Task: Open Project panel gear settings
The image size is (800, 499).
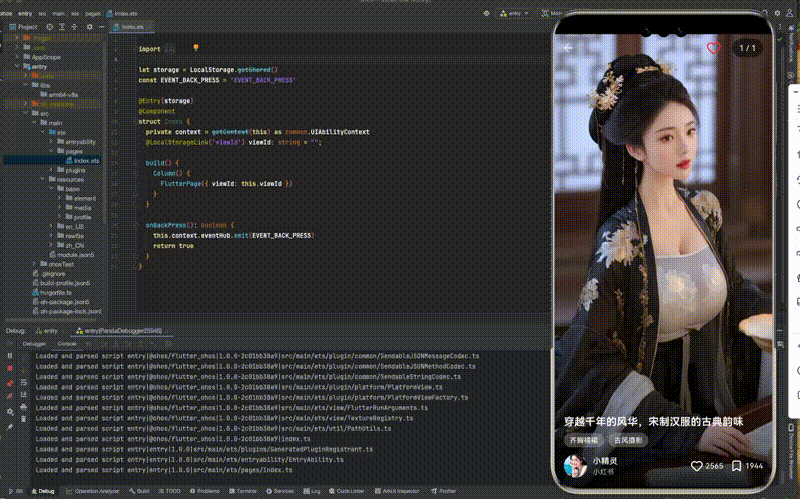Action: pyautogui.click(x=89, y=27)
